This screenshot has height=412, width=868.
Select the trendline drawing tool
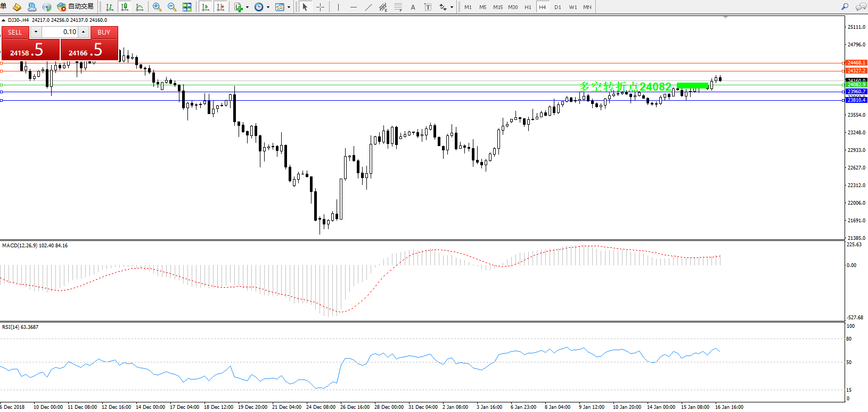[x=368, y=7]
